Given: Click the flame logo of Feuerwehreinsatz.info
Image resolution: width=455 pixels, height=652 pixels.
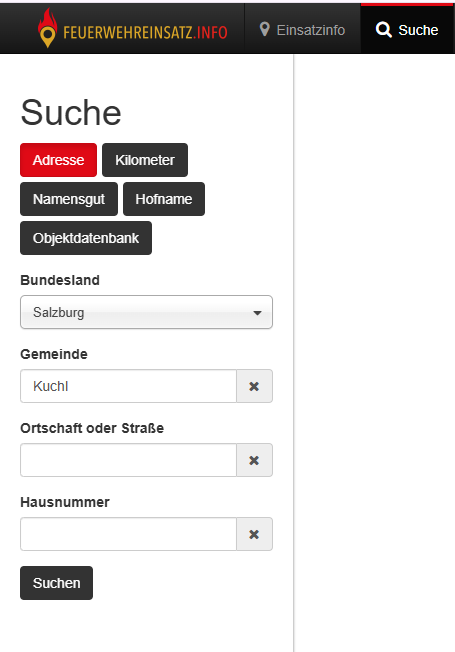Looking at the screenshot, I should [47, 28].
